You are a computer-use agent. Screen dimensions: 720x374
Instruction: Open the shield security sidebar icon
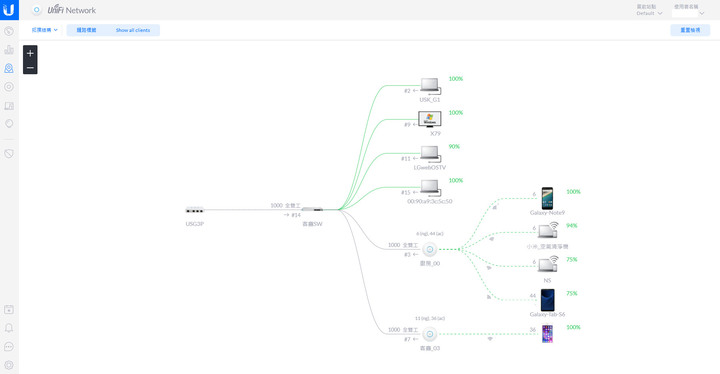tap(9, 153)
